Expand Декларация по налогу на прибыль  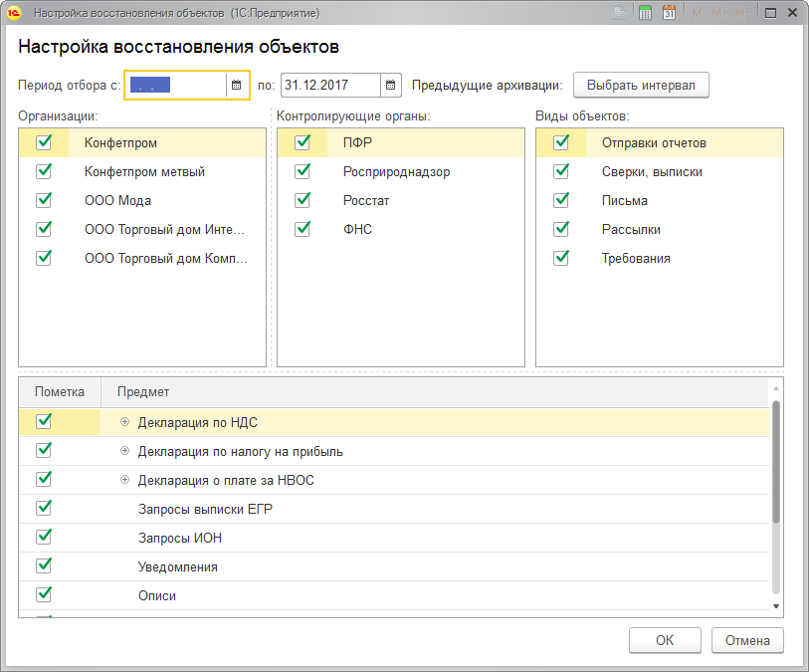coord(125,451)
